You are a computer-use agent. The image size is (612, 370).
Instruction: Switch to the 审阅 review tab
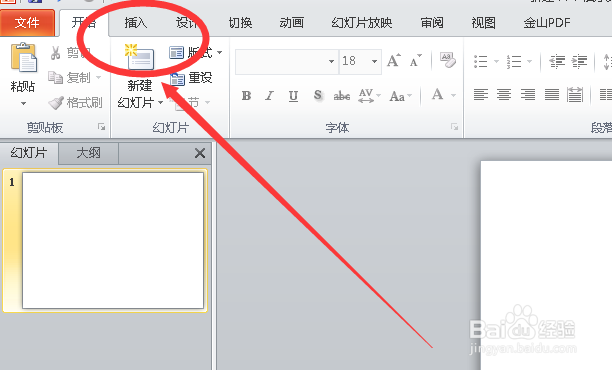tap(432, 23)
